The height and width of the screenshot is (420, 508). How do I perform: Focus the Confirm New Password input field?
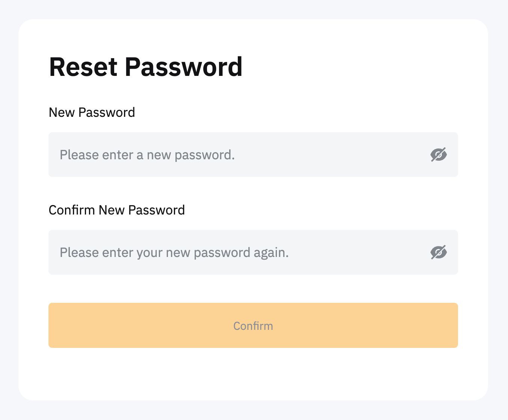[x=240, y=252]
